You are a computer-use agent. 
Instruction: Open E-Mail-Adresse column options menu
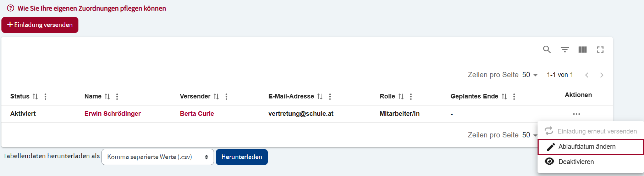click(x=330, y=96)
